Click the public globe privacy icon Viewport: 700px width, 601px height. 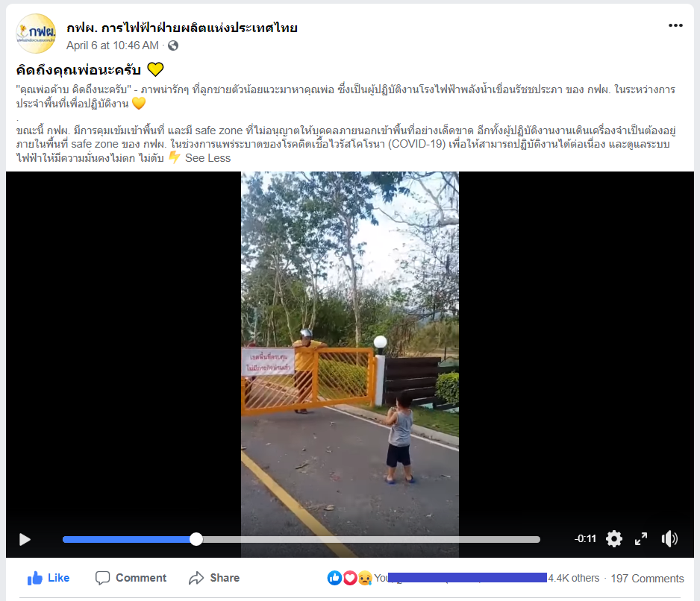point(173,45)
